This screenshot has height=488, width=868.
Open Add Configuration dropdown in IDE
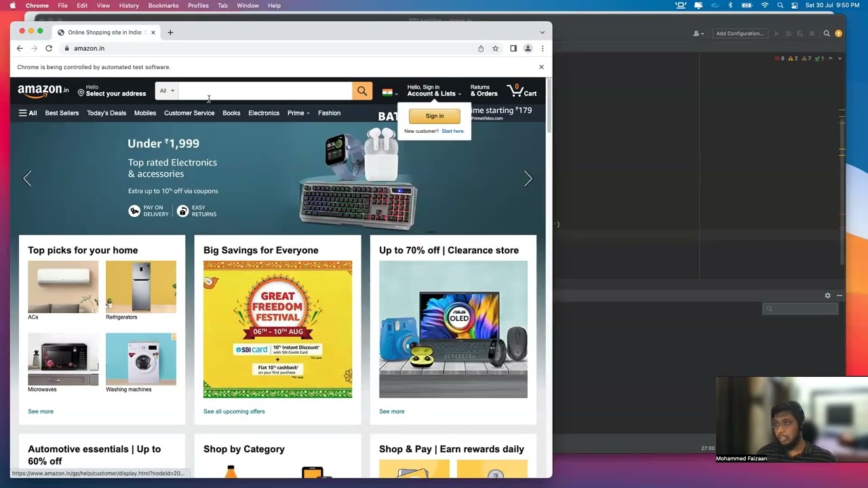click(x=740, y=33)
